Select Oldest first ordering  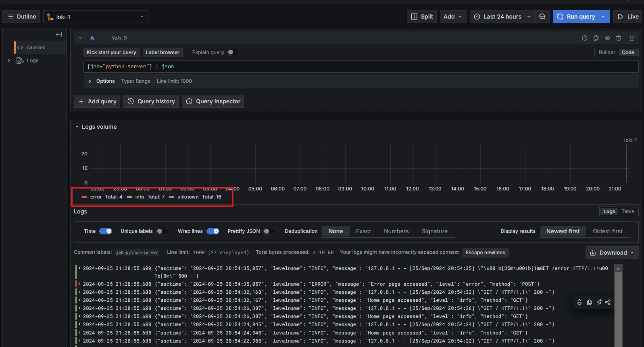coord(607,231)
